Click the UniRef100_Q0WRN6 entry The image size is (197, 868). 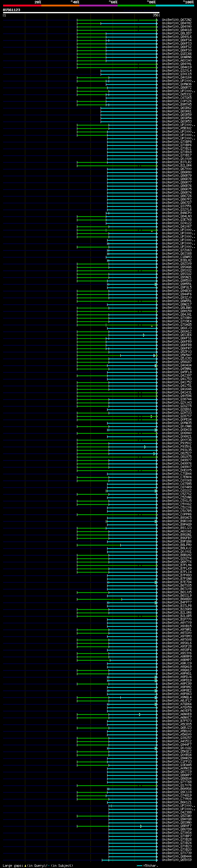pyautogui.click(x=177, y=57)
